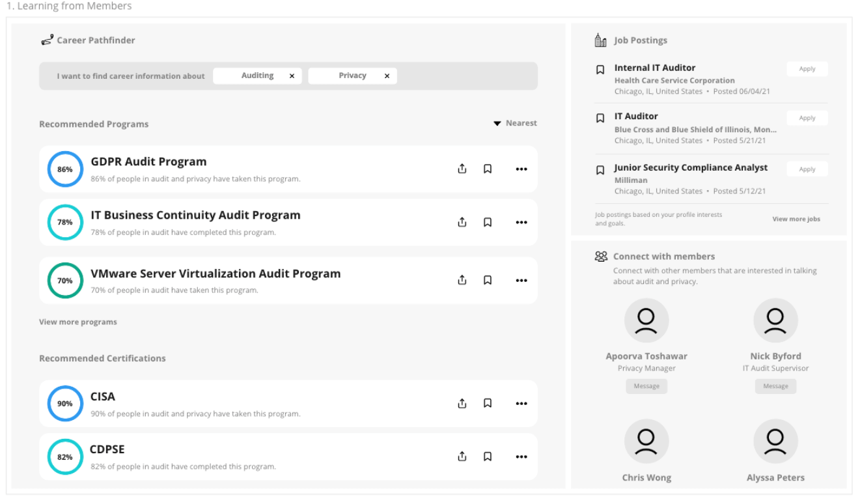862x504 pixels.
Task: Share the IT Business Continuity Audit Program
Action: point(462,222)
